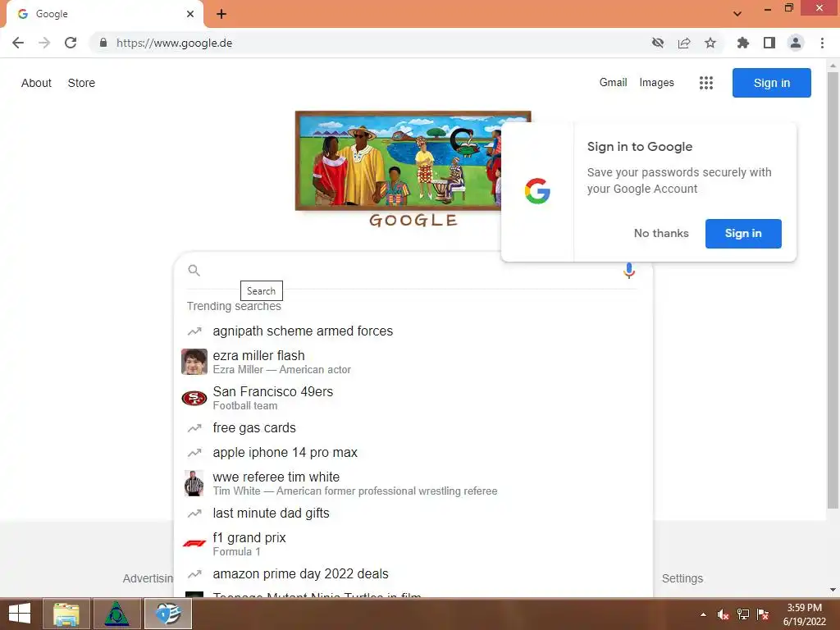Click the taskbar clock showing 3:59 PM
Image resolution: width=840 pixels, height=630 pixels.
[x=804, y=614]
